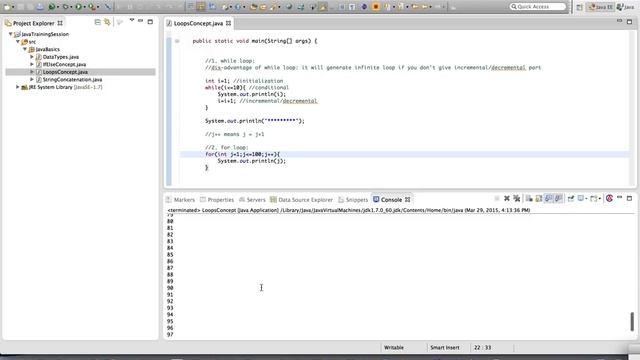Toggle Scroll Lock in Console toolbar
The image size is (640, 360).
[539, 198]
